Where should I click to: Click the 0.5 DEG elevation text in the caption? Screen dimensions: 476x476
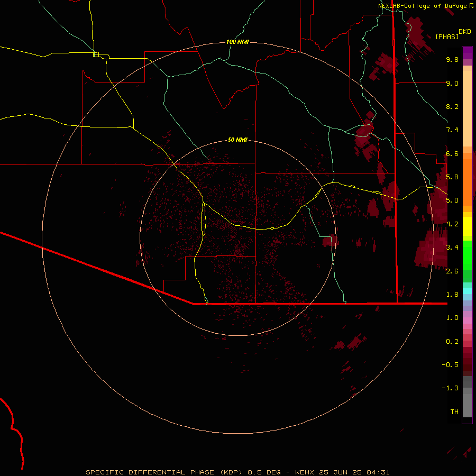coord(264,472)
